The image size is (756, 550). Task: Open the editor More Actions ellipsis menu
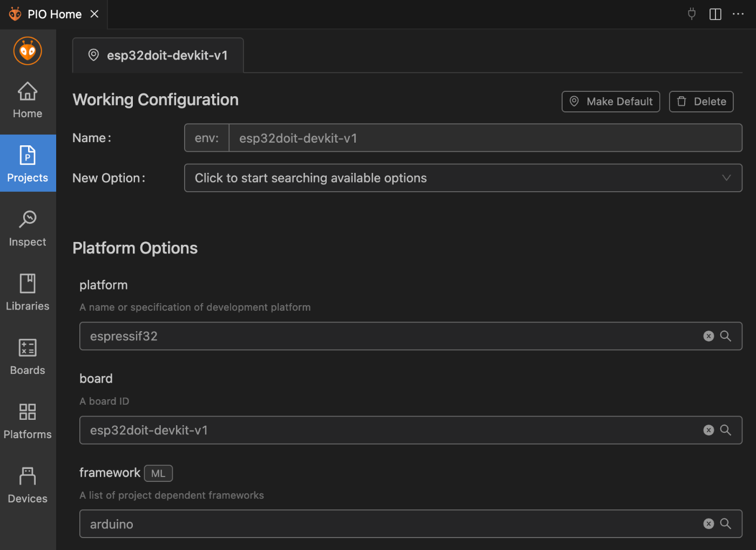[738, 15]
